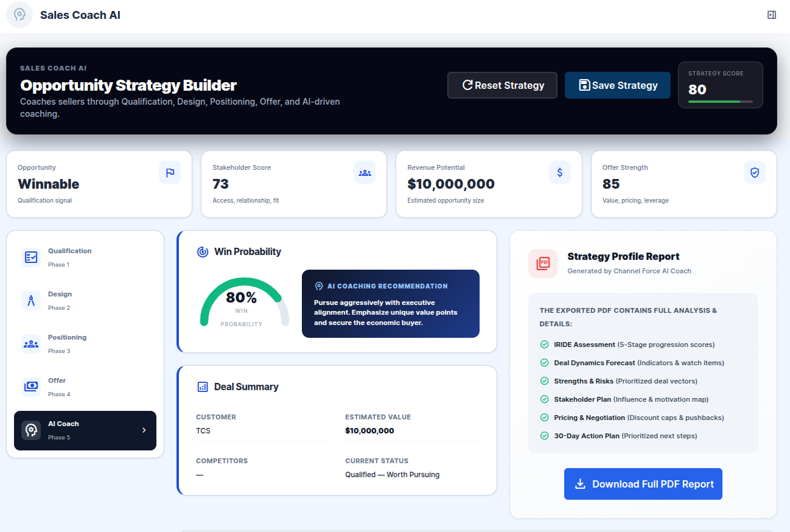Screen dimensions: 790x532
Task: Click the check icon next to Pricing & Negotiation
Action: coord(545,418)
